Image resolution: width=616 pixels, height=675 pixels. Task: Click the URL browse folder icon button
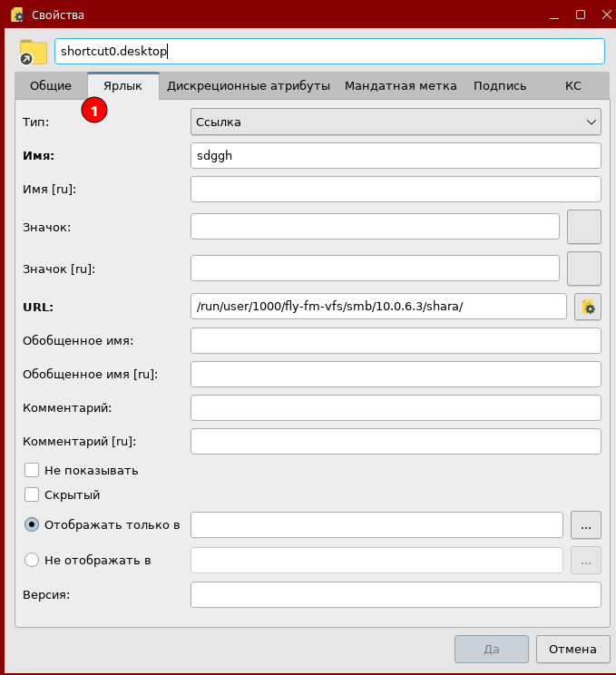588,307
